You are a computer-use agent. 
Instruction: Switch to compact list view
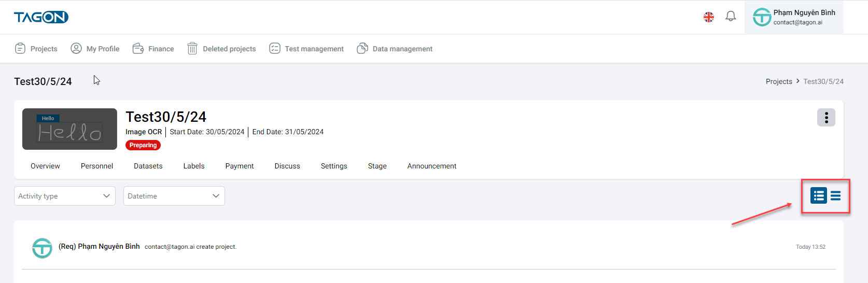click(835, 195)
